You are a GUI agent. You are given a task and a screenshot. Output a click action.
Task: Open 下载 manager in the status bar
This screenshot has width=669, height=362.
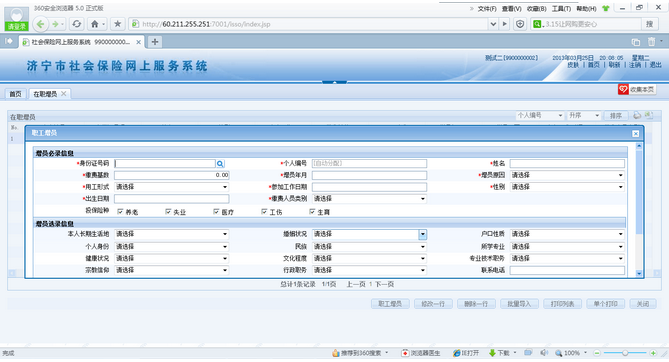[x=499, y=353]
